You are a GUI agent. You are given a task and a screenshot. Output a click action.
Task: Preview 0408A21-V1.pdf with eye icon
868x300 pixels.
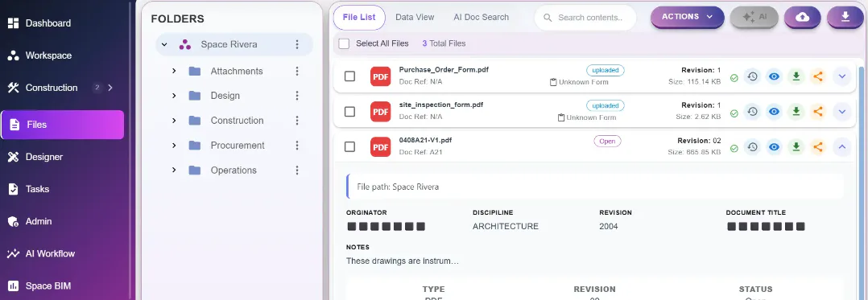(x=774, y=147)
